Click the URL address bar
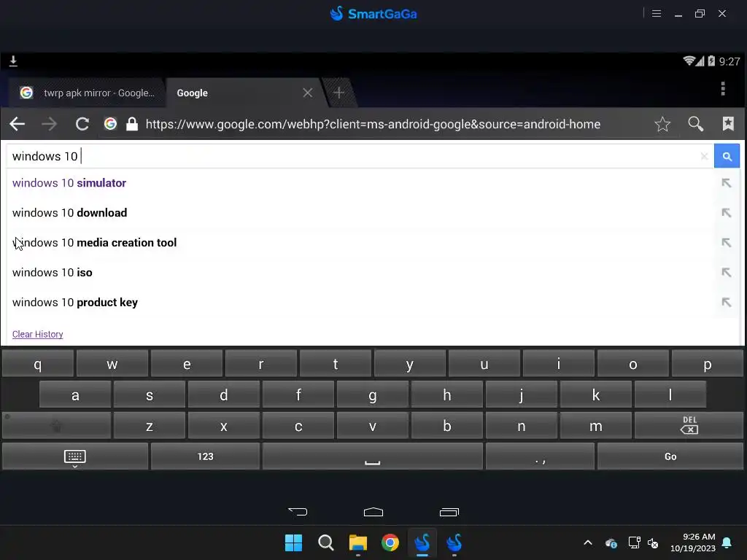 373,124
